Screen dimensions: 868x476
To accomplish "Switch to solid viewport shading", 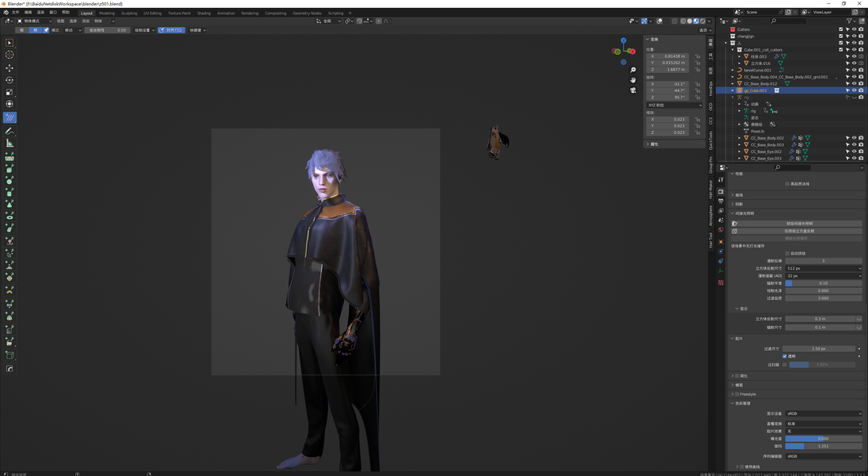I will 689,21.
